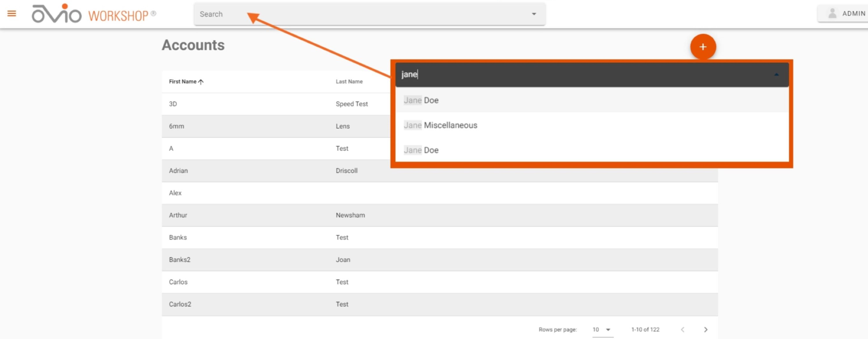Collapse the jane search suggestions arrow
Image resolution: width=868 pixels, height=339 pixels.
[776, 75]
